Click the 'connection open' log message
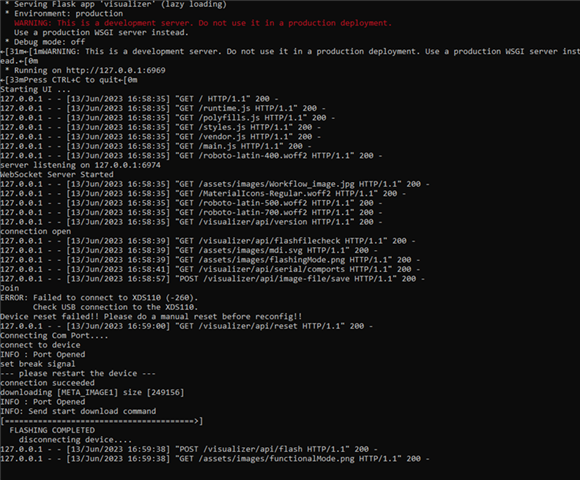 (x=36, y=231)
